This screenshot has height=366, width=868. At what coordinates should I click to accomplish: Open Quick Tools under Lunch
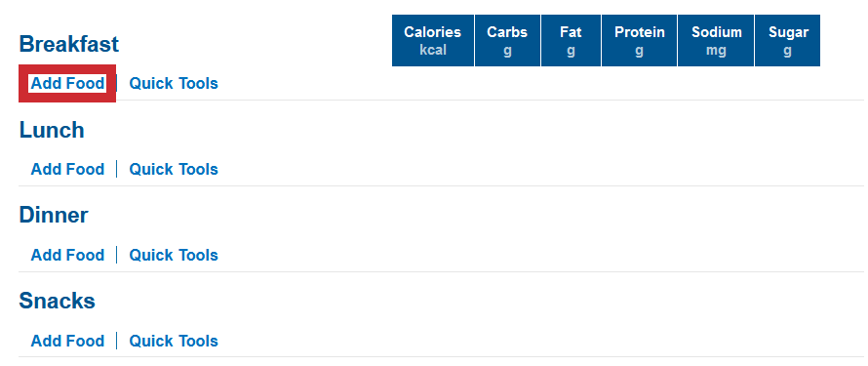tap(174, 169)
